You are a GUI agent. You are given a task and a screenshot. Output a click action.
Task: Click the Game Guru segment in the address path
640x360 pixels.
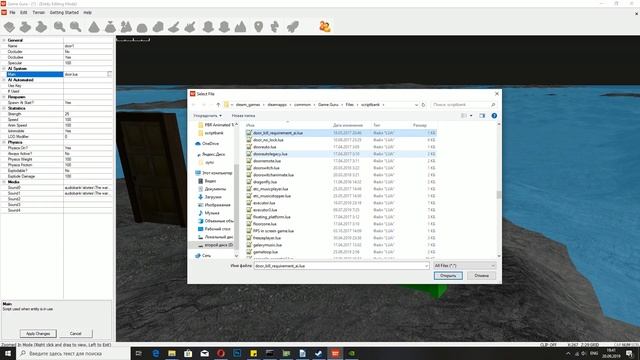328,105
